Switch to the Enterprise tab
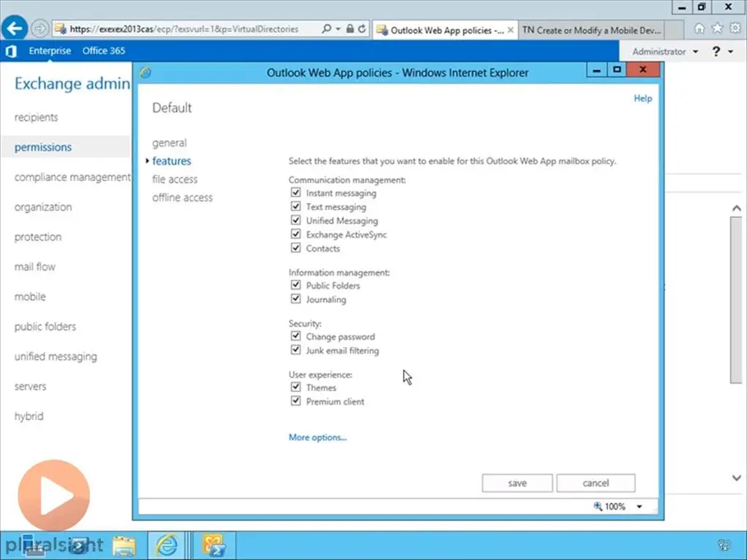Image resolution: width=747 pixels, height=560 pixels. click(x=50, y=50)
